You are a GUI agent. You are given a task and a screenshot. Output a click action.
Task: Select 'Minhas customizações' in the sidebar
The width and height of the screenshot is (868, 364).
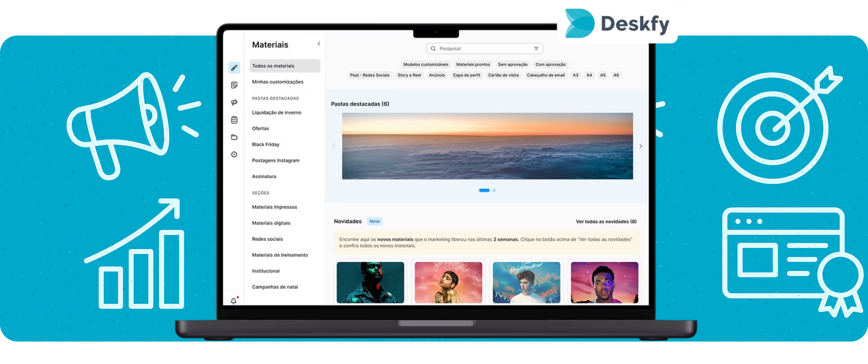coord(277,82)
